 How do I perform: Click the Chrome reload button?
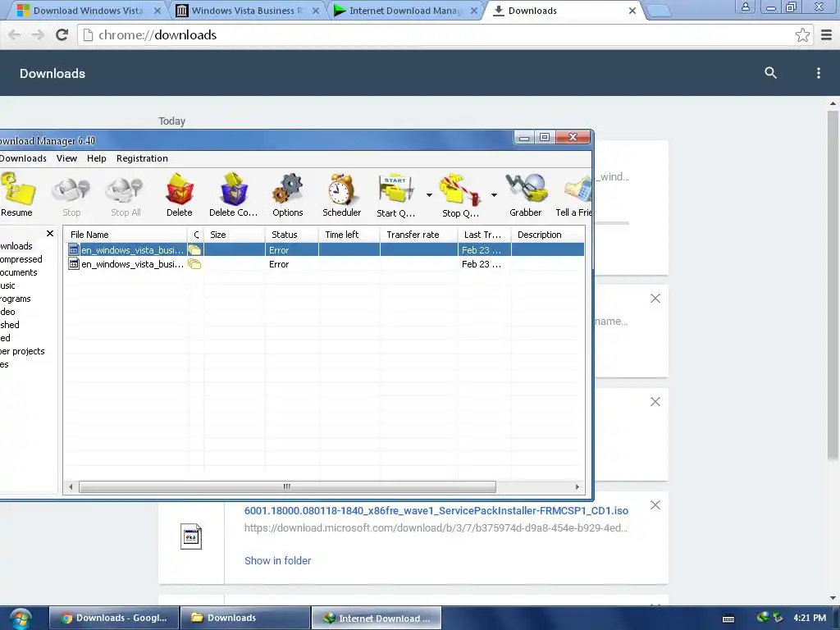pos(62,34)
